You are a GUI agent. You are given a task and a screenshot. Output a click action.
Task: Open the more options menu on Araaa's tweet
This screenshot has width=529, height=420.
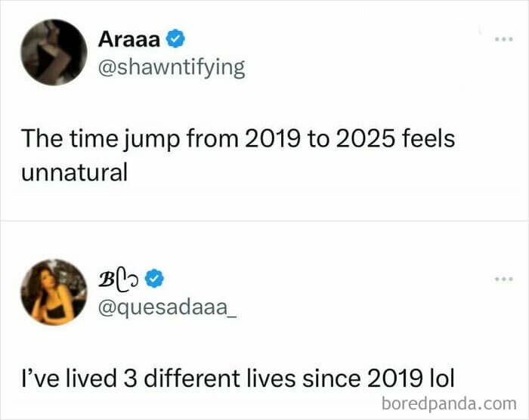coord(504,39)
